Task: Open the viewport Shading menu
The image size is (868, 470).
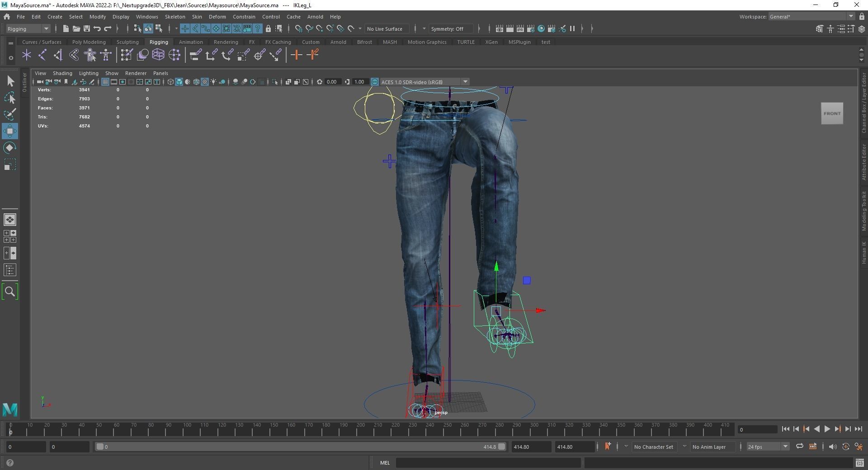Action: [x=62, y=73]
